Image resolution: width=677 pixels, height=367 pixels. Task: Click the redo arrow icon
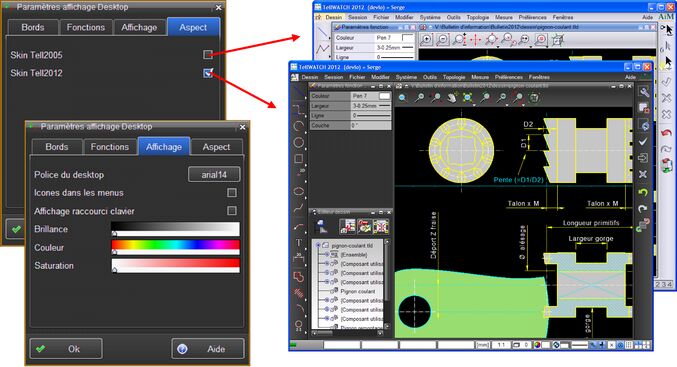click(643, 209)
